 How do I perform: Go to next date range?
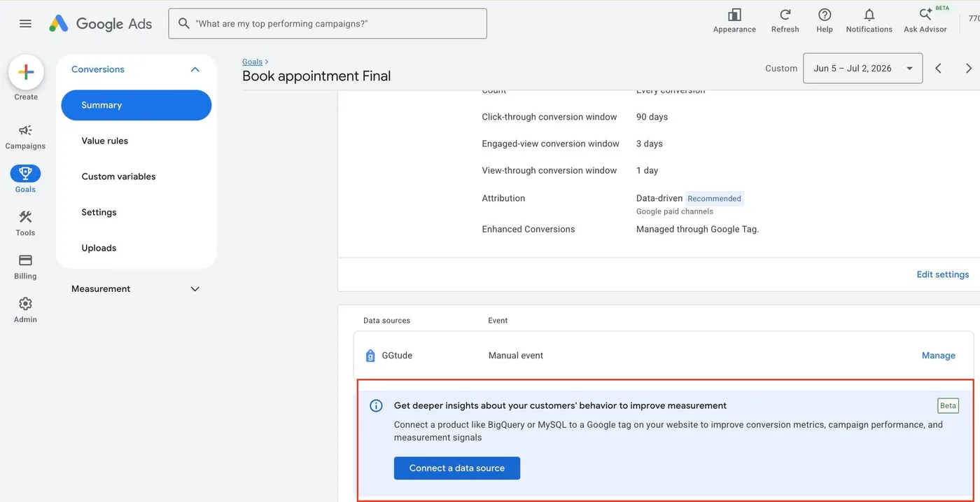pyautogui.click(x=969, y=69)
